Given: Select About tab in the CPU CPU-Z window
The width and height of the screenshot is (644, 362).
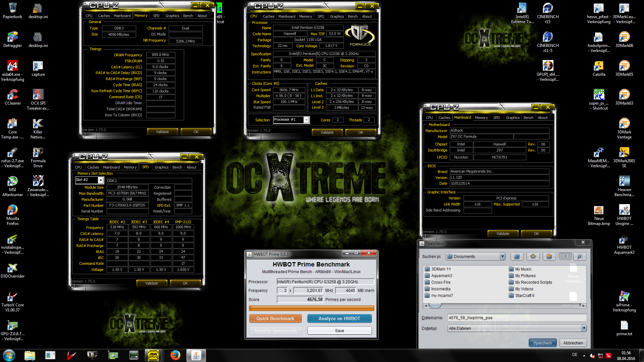Looking at the screenshot, I should tap(367, 16).
